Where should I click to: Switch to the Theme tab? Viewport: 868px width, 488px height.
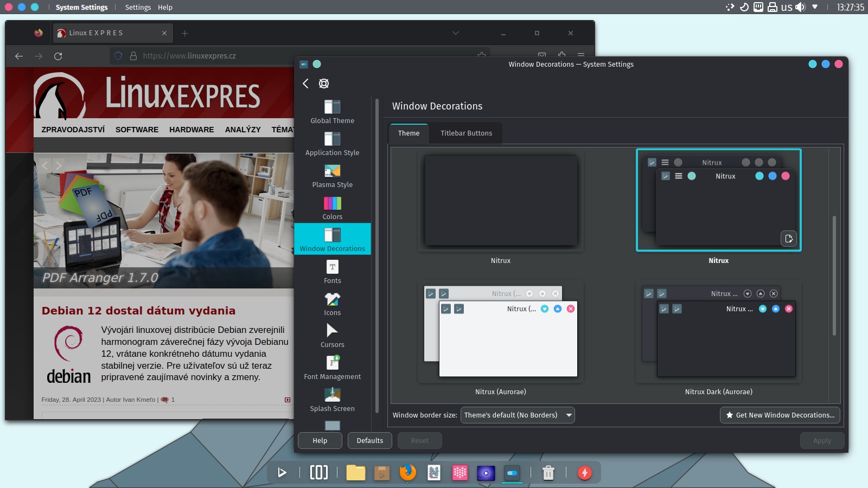click(409, 133)
